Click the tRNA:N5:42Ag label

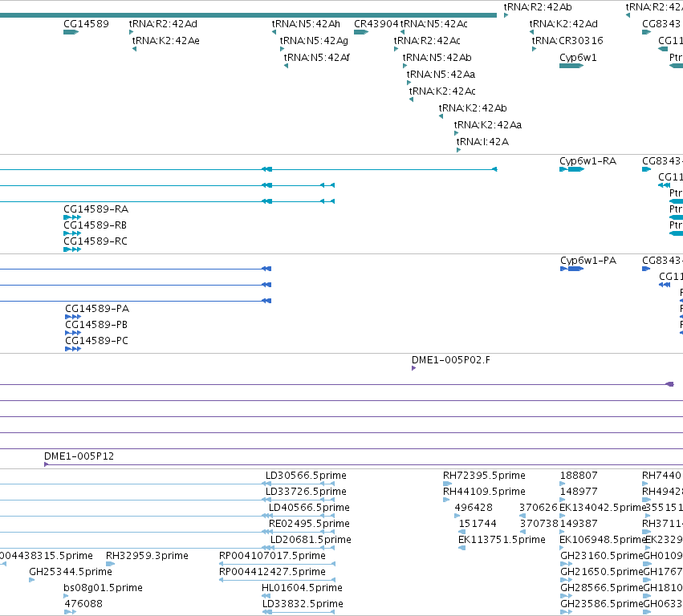point(314,41)
